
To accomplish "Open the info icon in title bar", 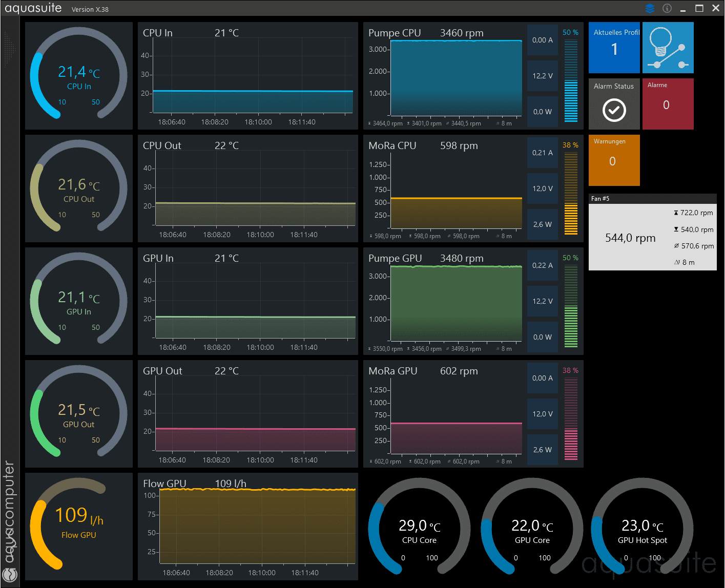I will 667,8.
